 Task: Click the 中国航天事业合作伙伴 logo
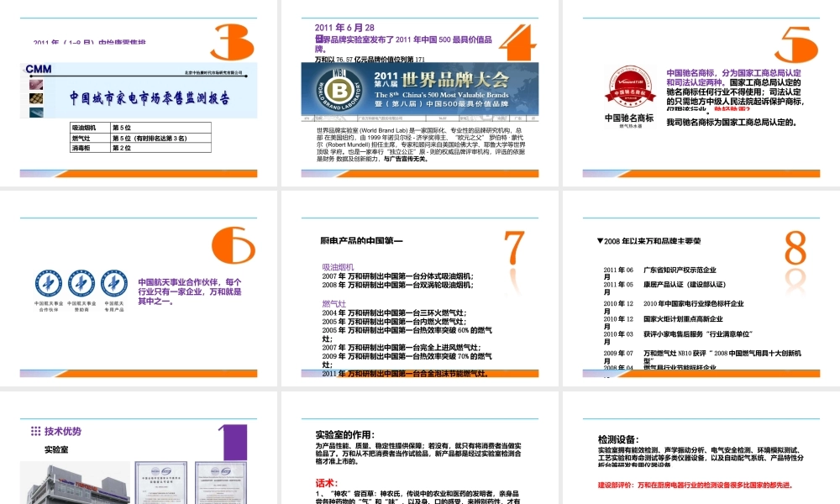[x=48, y=283]
